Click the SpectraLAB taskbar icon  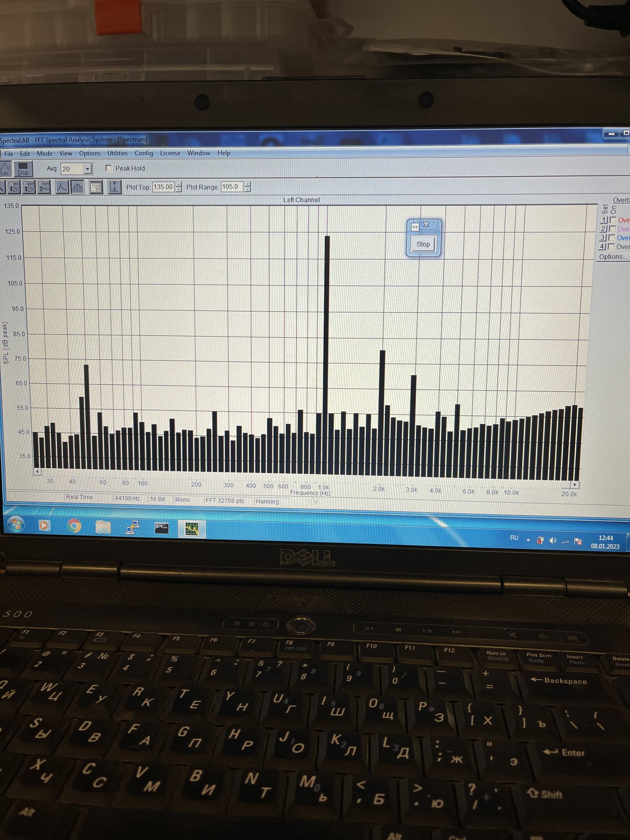[192, 529]
